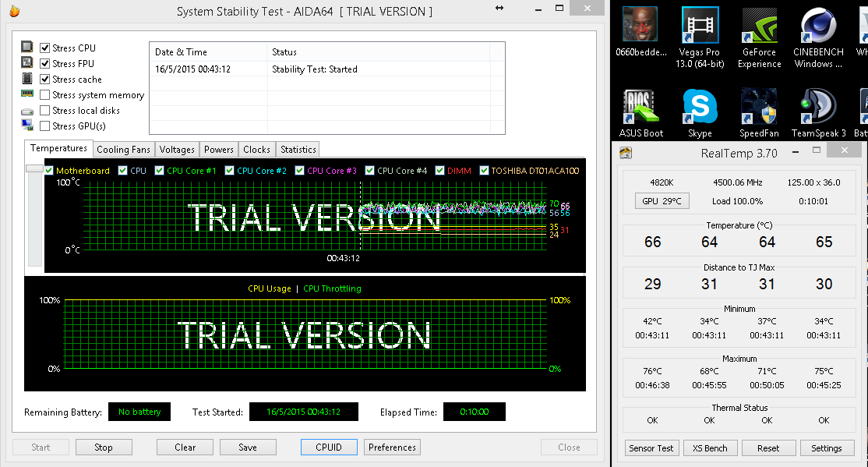Click the temperature graph vertical slider handle

point(34,168)
